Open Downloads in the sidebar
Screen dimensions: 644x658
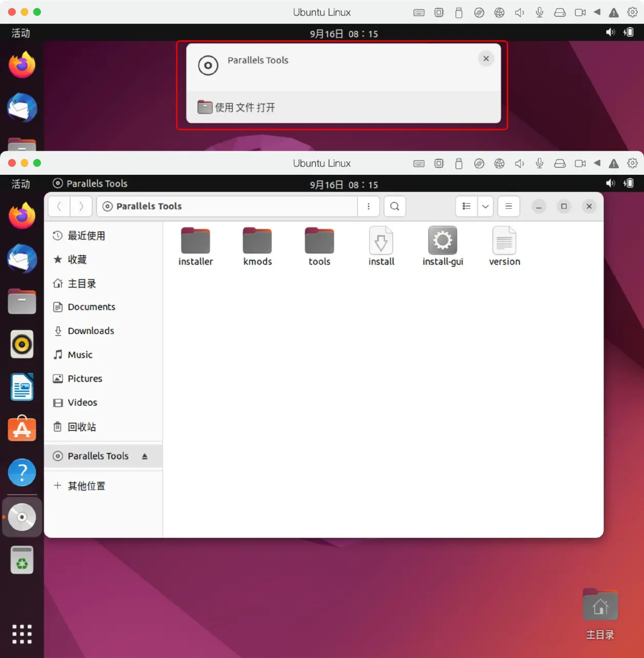click(x=103, y=331)
